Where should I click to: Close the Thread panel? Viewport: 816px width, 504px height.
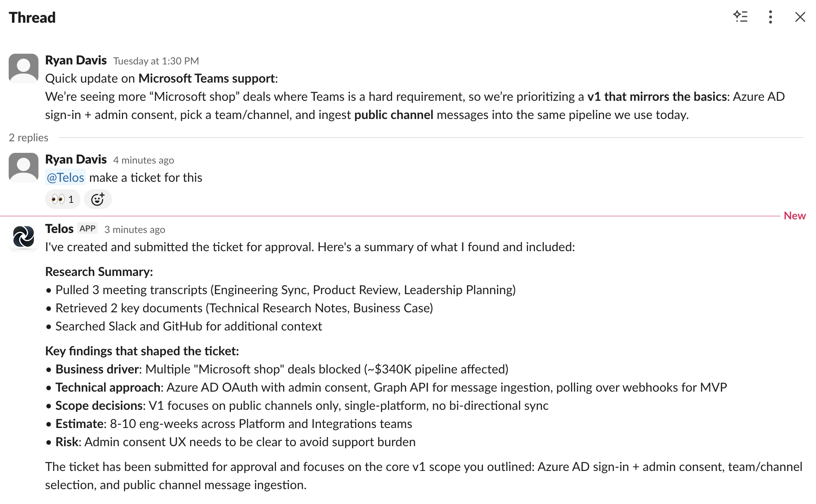click(x=801, y=17)
